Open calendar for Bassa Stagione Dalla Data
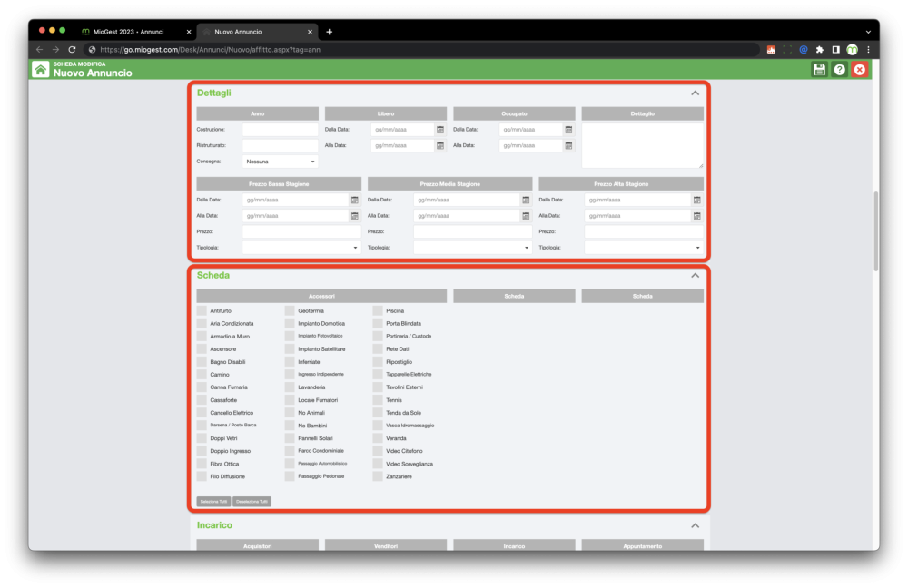 click(354, 200)
